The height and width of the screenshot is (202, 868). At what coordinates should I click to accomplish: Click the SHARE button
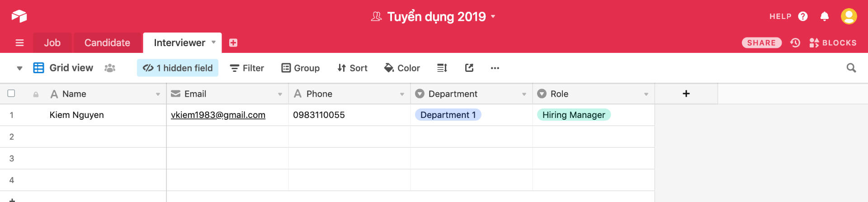761,43
